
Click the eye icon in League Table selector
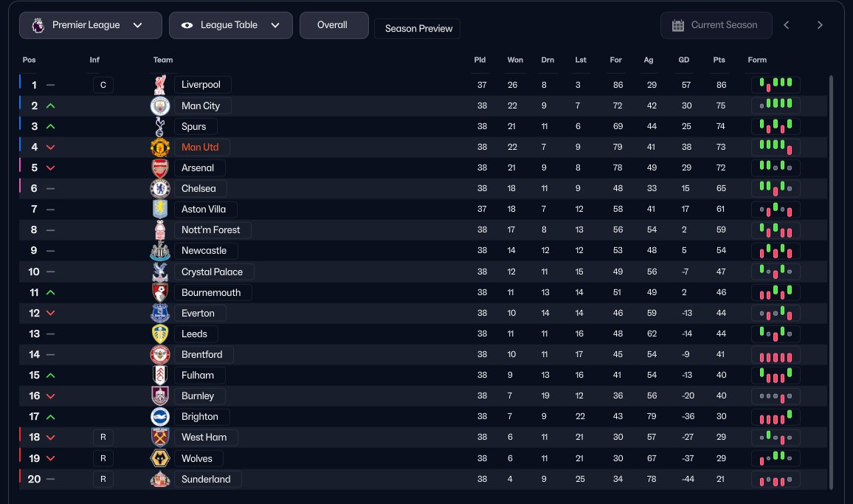[x=187, y=25]
